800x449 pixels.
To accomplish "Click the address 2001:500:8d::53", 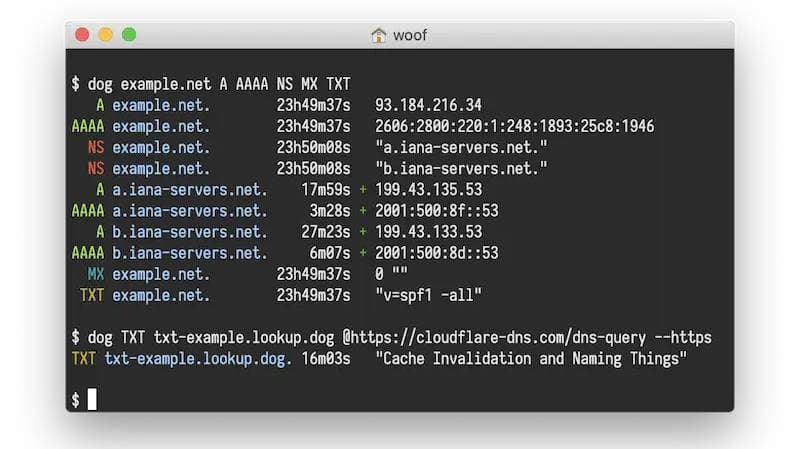I will (x=436, y=253).
